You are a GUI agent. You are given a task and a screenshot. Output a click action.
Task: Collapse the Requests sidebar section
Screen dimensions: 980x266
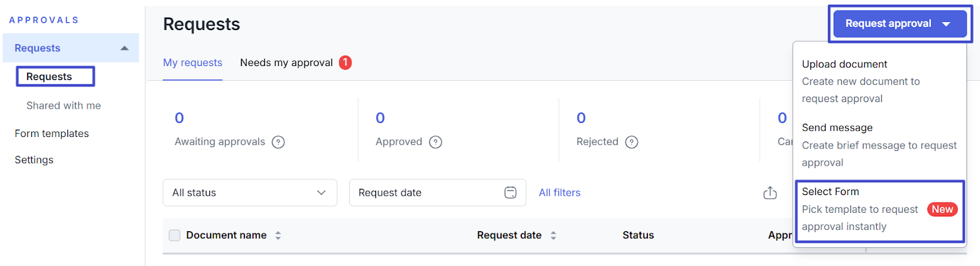(x=124, y=48)
